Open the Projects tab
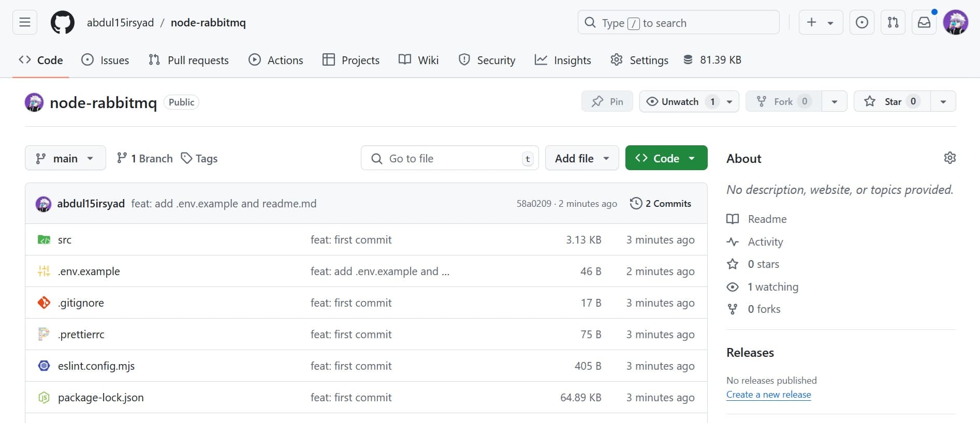980x423 pixels. point(351,60)
